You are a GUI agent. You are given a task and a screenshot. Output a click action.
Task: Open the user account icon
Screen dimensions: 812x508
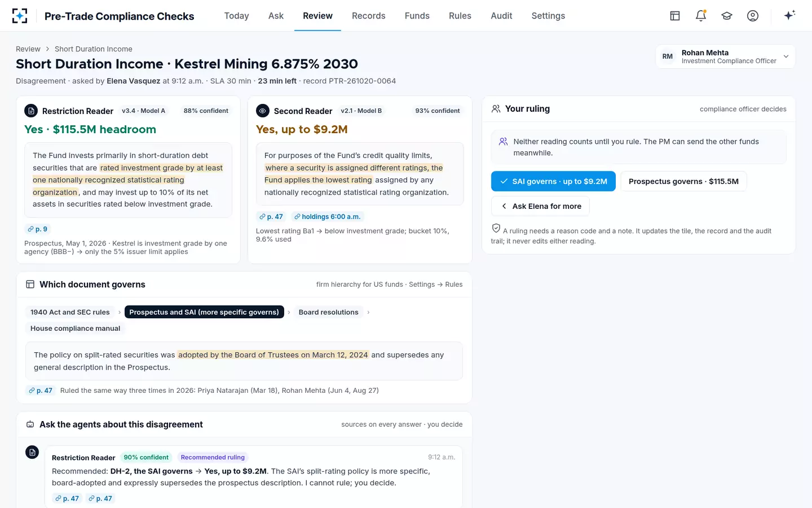point(753,16)
